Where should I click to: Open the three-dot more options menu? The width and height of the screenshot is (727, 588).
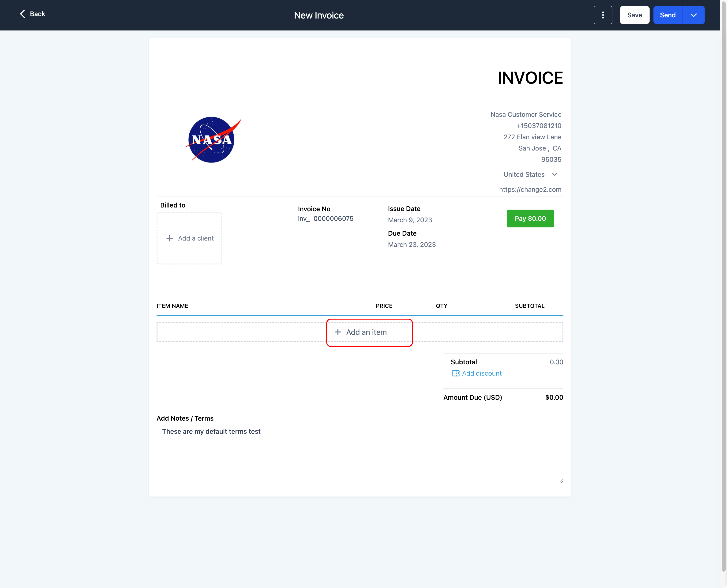coord(603,15)
